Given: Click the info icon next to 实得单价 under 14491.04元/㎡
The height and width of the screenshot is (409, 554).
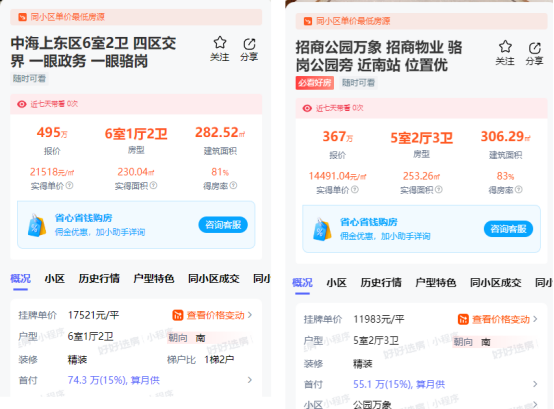Looking at the screenshot, I should point(355,189).
